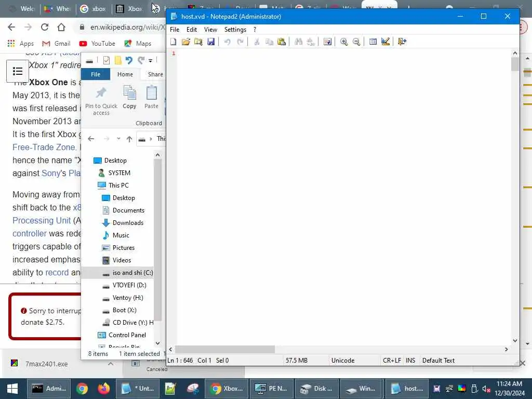Zoom in with the magnifier plus icon
This screenshot has width=532, height=399.
344,42
